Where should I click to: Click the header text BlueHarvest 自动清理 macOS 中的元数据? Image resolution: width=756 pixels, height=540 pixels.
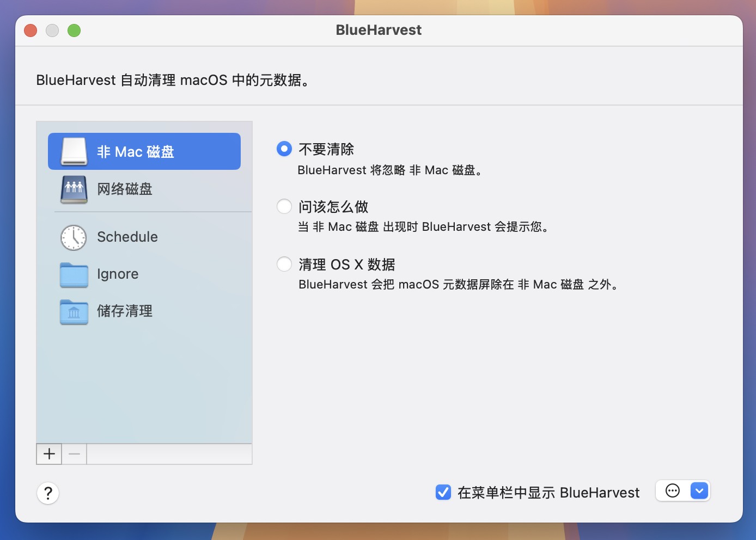[x=173, y=81]
